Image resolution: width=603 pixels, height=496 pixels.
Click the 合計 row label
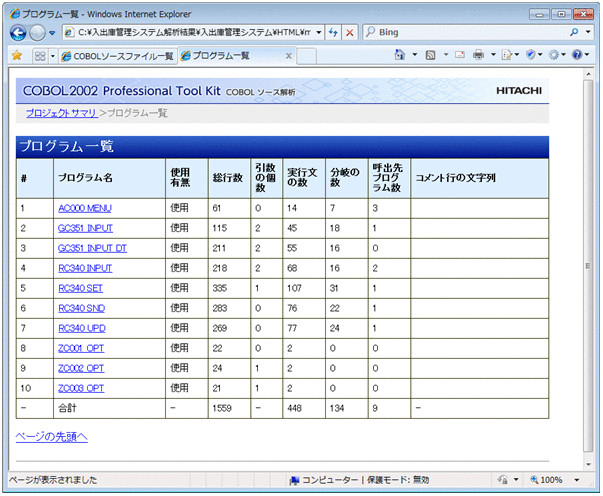coord(67,408)
